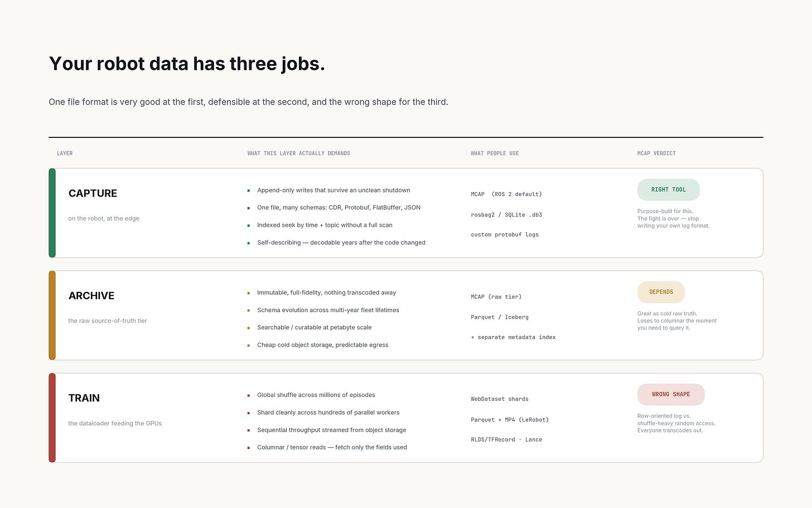Click the MCAP (ROS 2 default) entry
Viewport: 812px width, 508px height.
pos(506,194)
